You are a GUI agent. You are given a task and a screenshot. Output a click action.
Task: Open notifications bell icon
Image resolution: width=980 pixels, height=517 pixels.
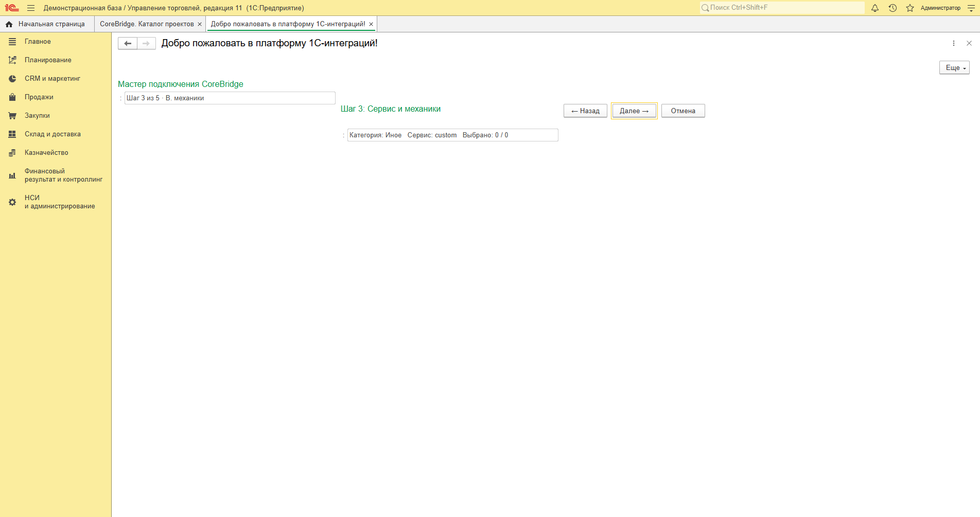click(875, 8)
